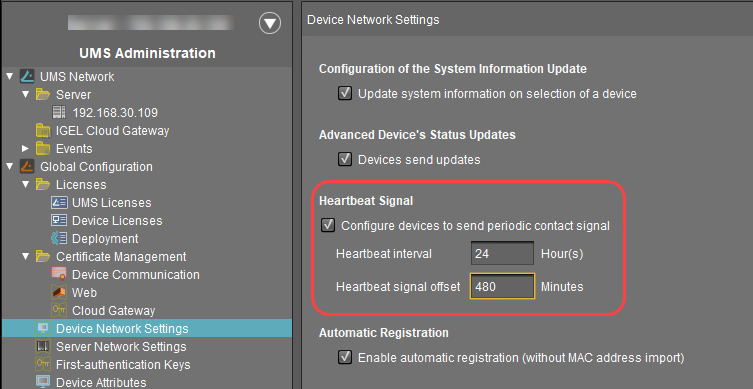The height and width of the screenshot is (389, 753).
Task: Select Server Network Settings in the tree
Action: pos(121,347)
